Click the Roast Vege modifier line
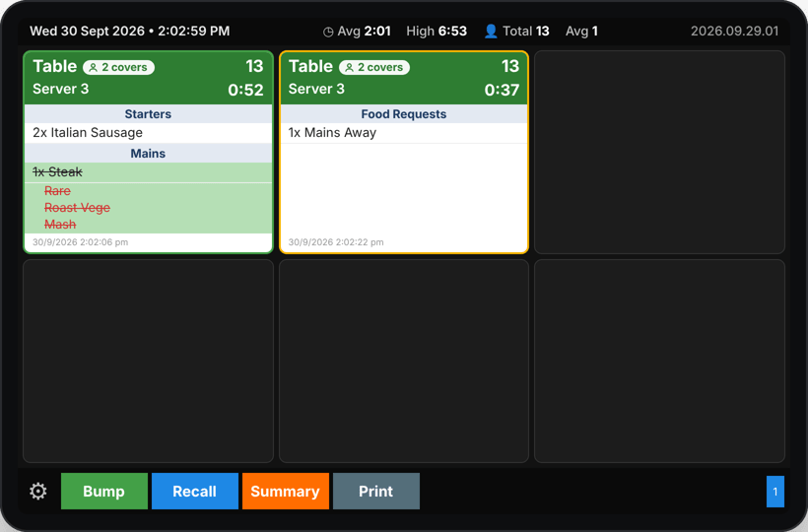 (x=77, y=208)
